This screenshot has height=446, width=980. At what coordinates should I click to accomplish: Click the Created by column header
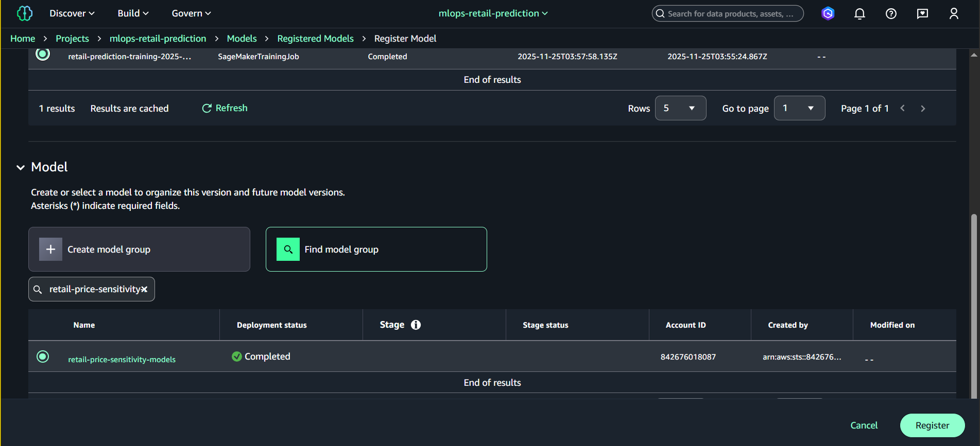coord(787,325)
